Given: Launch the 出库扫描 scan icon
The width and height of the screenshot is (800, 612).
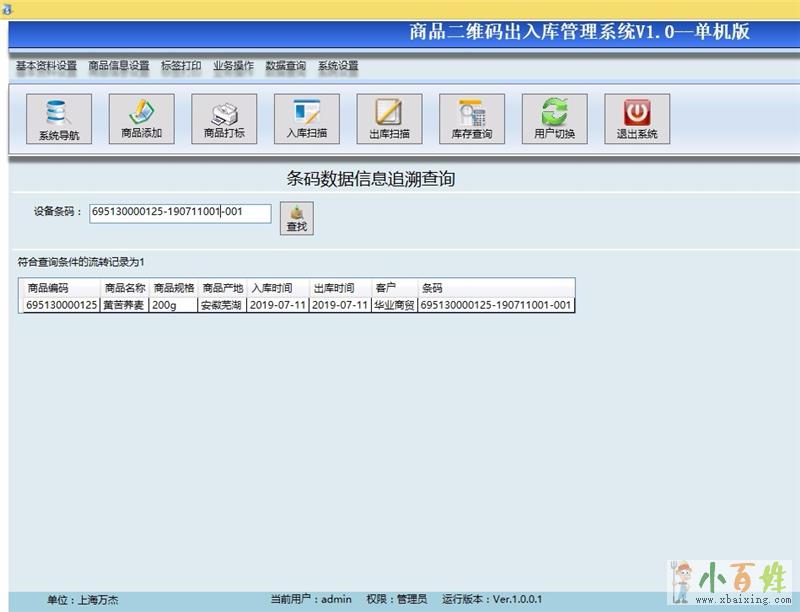Looking at the screenshot, I should (x=389, y=119).
